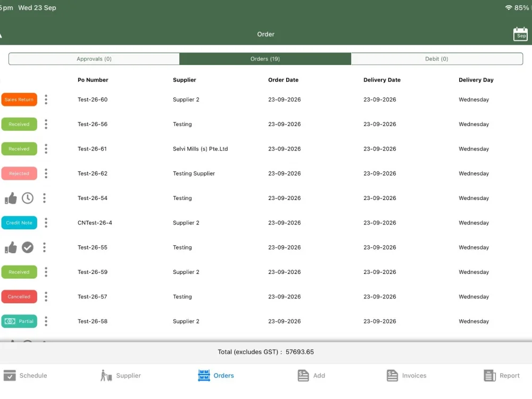Click the Schedule icon in bottom bar
Viewport: 532px width, 399px height.
tap(10, 376)
